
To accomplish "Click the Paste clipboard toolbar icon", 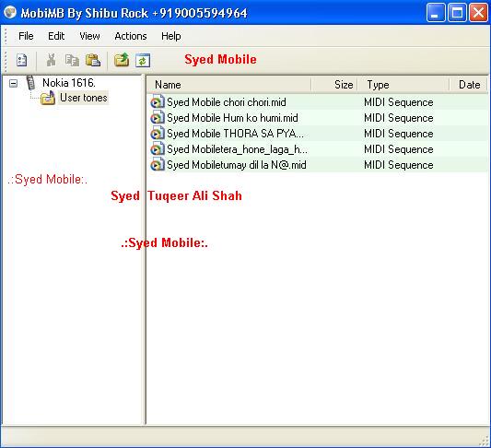I will (x=93, y=60).
